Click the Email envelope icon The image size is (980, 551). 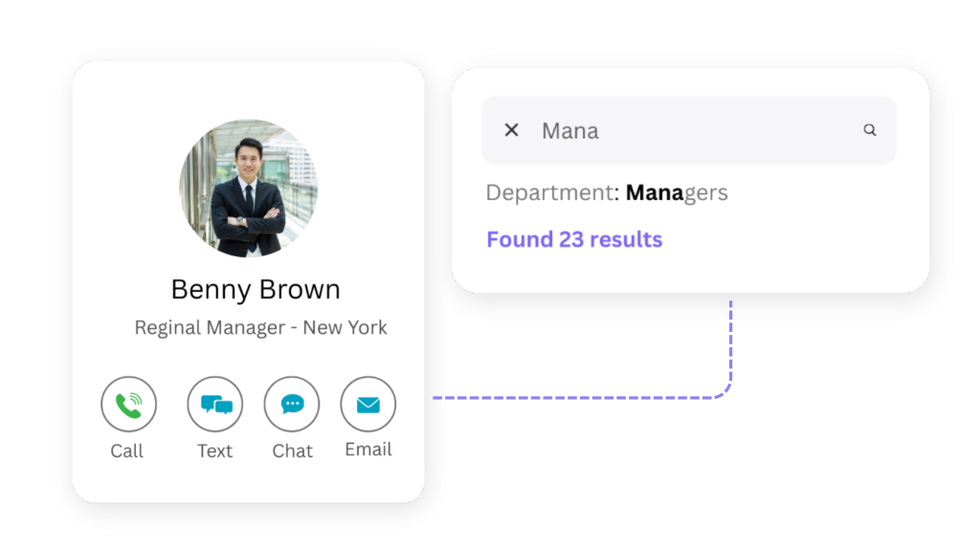tap(367, 405)
